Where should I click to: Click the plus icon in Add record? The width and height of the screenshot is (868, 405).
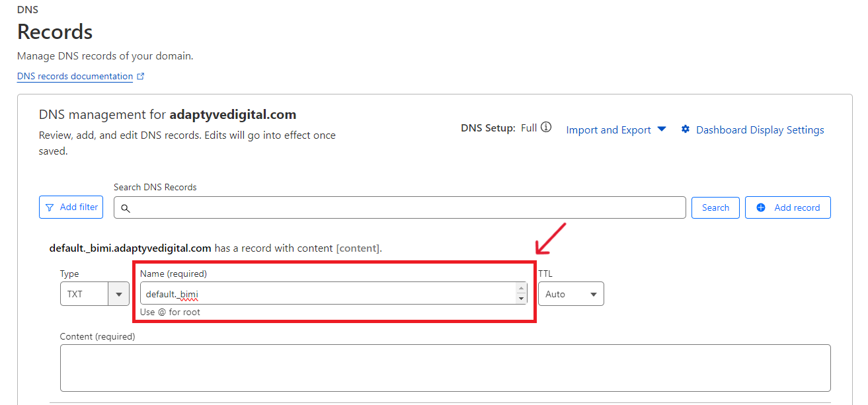click(x=761, y=207)
